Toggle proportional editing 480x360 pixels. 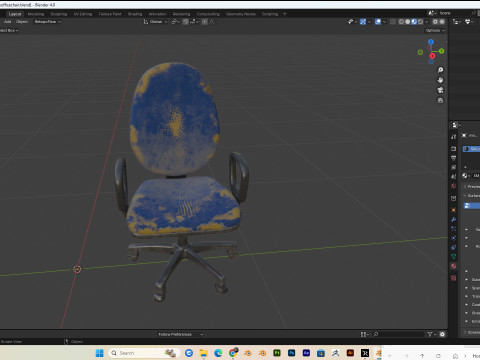click(x=205, y=22)
